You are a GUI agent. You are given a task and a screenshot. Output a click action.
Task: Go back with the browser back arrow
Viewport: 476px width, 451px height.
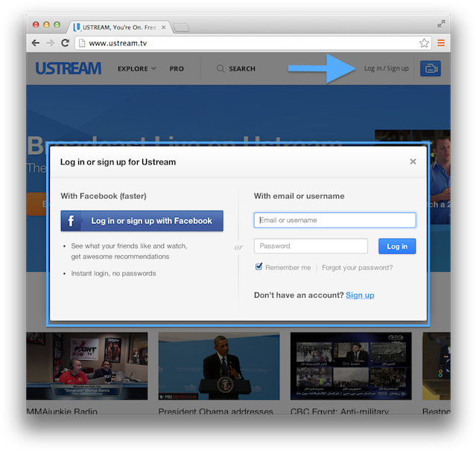coord(36,43)
